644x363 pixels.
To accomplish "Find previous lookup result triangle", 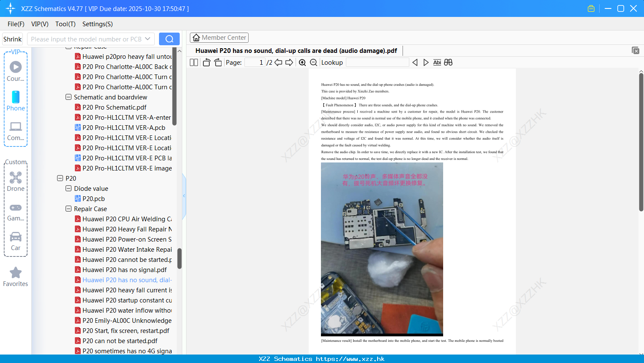I will 415,63.
